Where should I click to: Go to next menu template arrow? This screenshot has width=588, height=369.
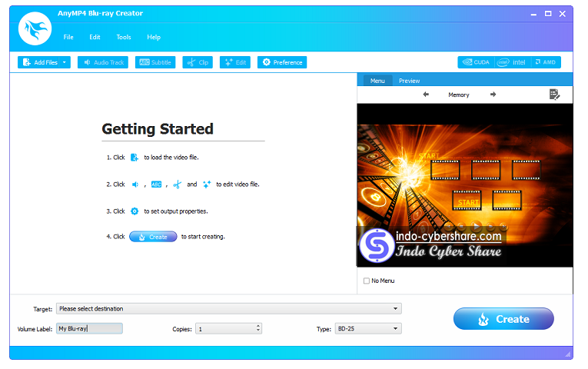tap(493, 95)
